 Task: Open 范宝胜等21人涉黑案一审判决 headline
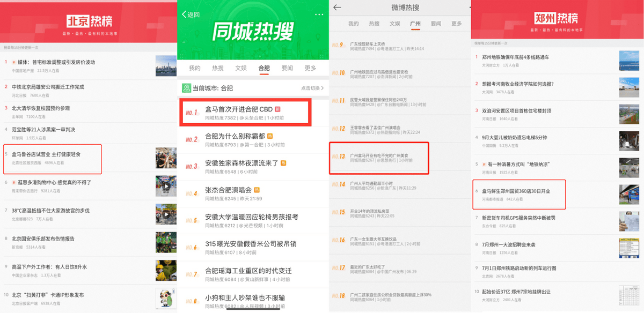[x=43, y=130]
